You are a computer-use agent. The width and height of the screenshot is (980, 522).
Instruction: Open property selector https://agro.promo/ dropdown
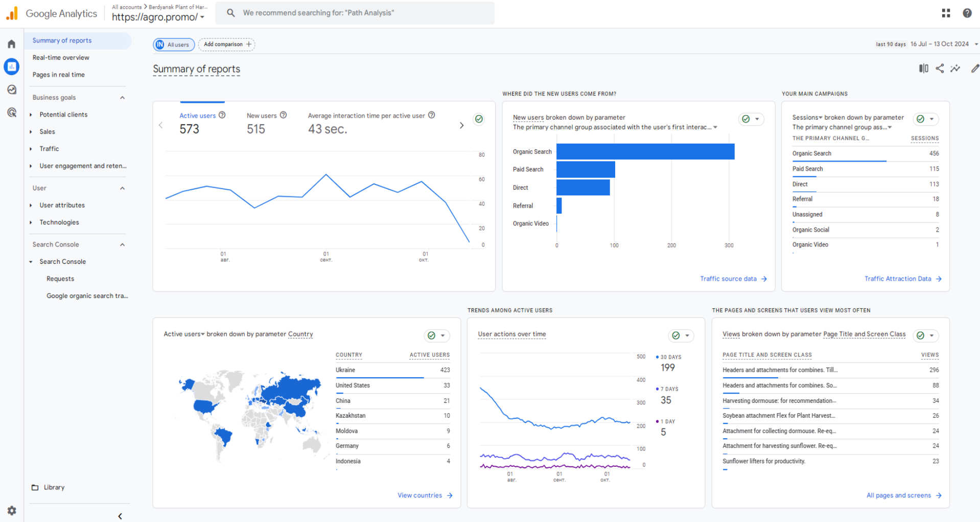(158, 17)
